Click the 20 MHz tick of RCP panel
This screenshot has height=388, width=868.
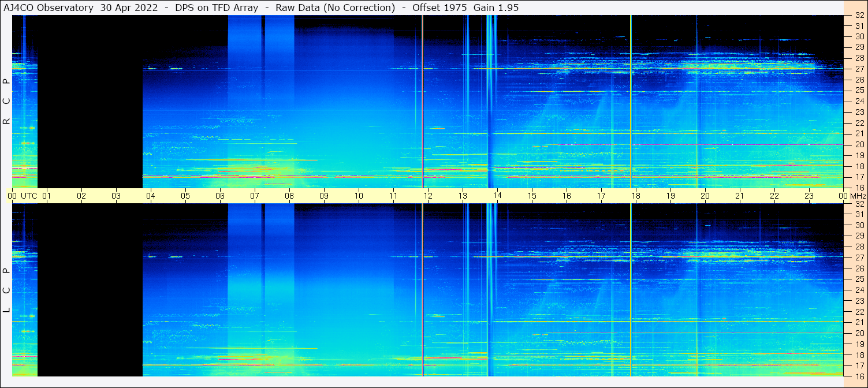(x=859, y=144)
